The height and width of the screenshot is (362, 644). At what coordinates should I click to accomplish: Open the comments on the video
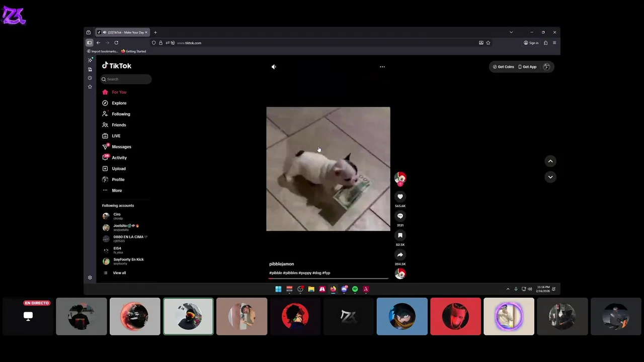tap(400, 216)
